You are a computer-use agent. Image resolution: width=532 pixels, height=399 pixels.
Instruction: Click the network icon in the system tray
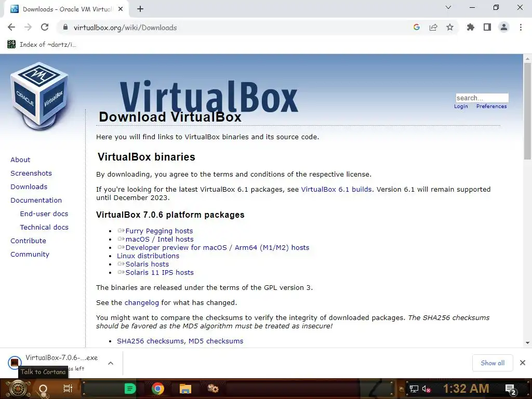coord(414,389)
